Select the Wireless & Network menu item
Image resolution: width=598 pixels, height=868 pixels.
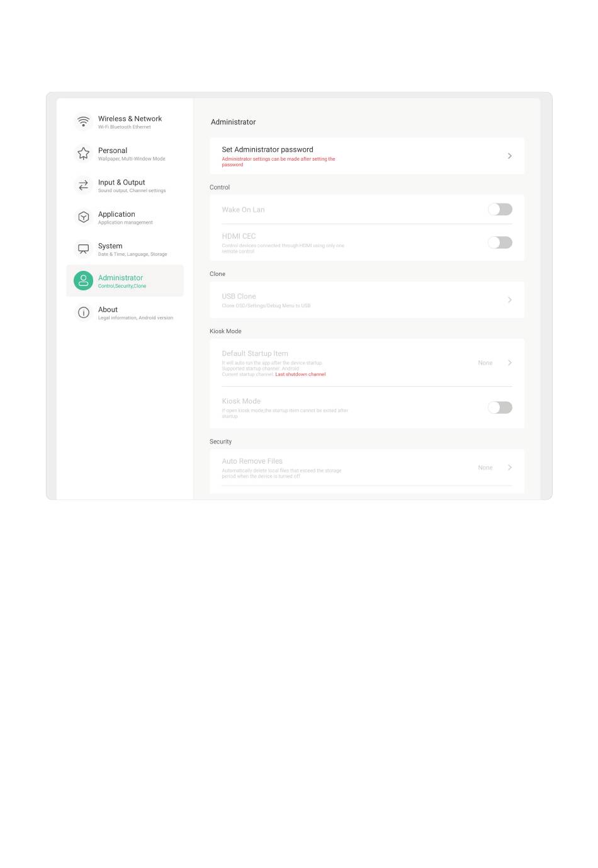point(125,121)
